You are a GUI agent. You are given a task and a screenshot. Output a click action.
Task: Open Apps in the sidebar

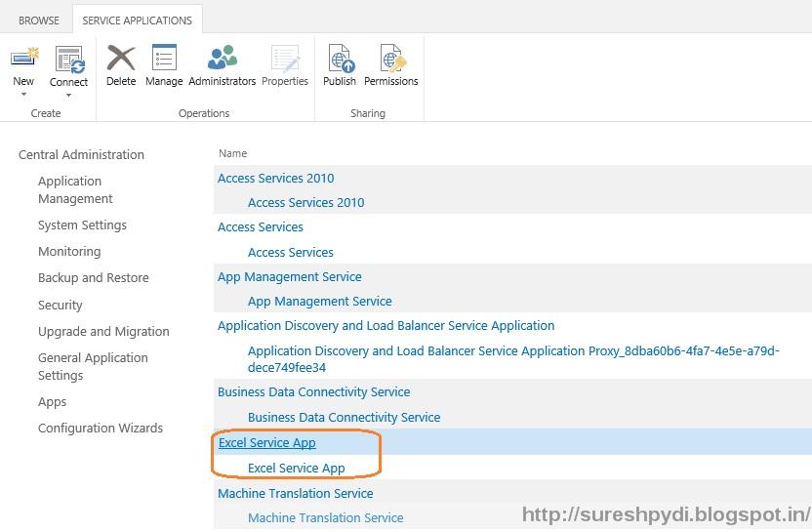pos(53,402)
